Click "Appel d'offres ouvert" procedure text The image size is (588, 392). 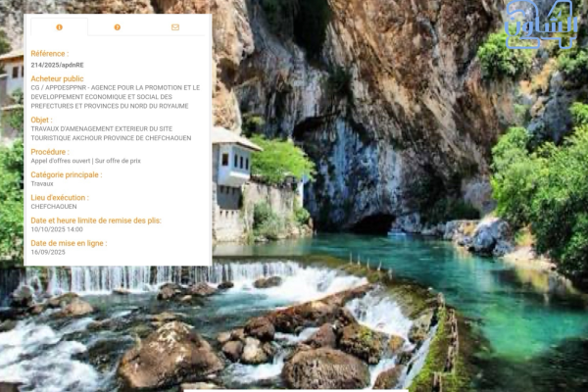click(61, 161)
